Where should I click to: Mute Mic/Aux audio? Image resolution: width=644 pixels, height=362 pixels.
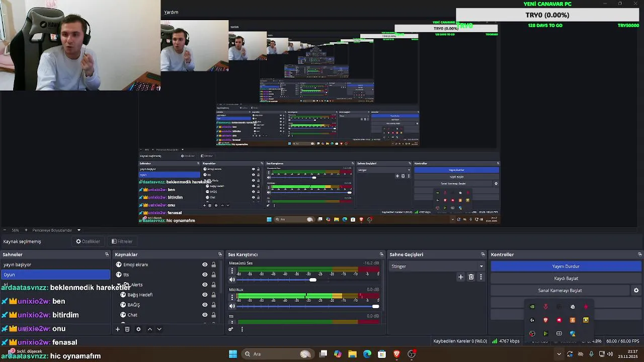tap(232, 306)
